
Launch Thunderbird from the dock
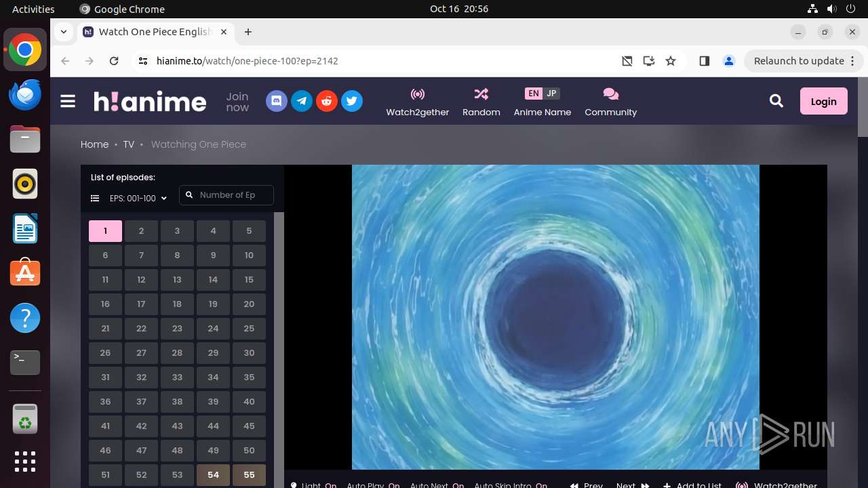[x=25, y=94]
